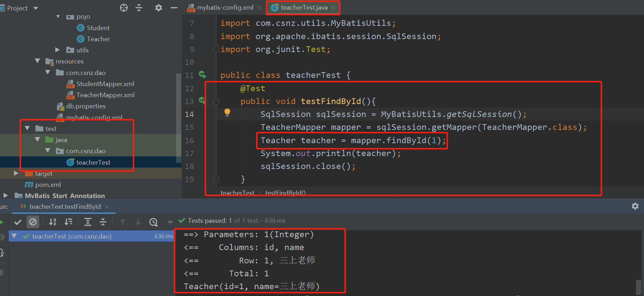Click console line 'Parameters: 1(Integer)'
Viewport: 644px width, 296px height.
tap(259, 235)
